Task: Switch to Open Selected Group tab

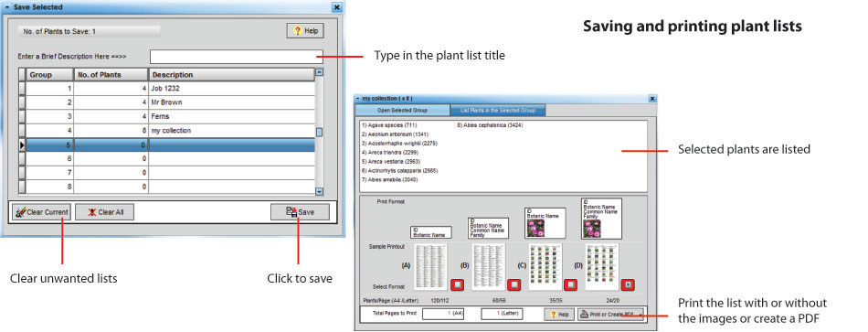Action: coord(402,111)
